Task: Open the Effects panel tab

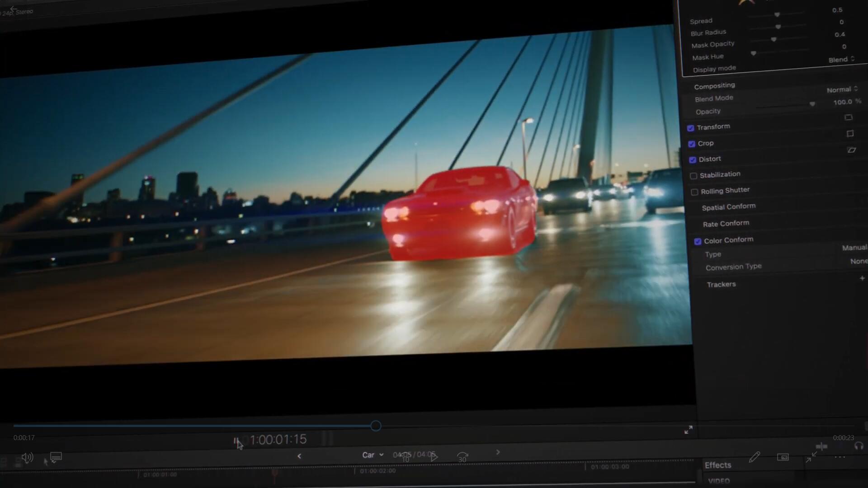Action: [717, 465]
